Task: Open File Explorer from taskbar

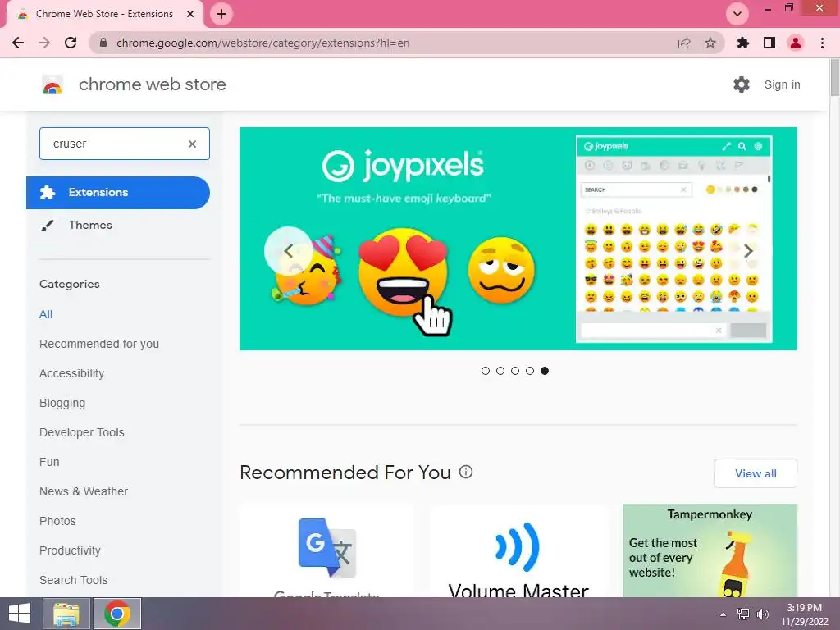Action: coord(66,614)
